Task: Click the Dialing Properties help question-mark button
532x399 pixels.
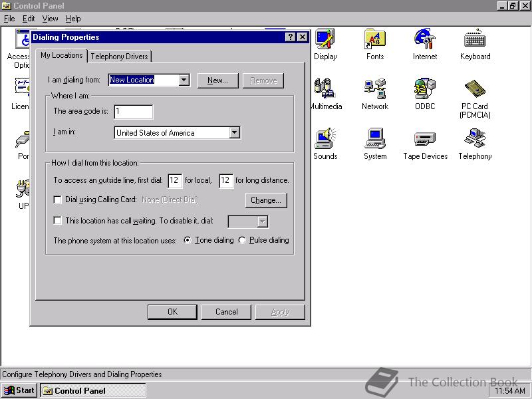Action: [291, 37]
